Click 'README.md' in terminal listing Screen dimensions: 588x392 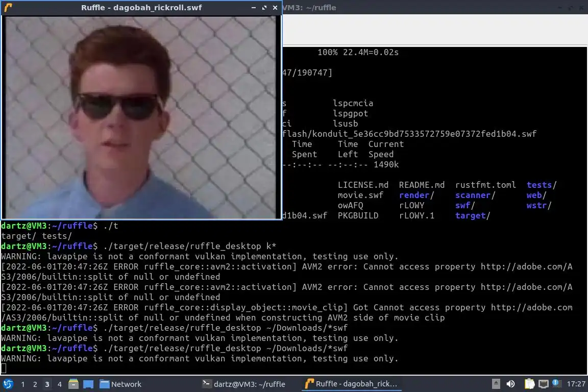coord(422,185)
